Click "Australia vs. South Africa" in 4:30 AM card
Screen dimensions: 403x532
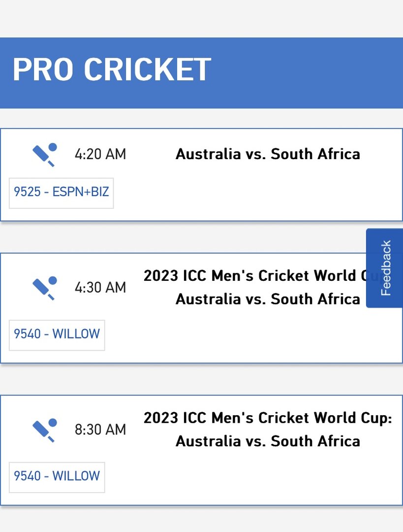point(268,299)
